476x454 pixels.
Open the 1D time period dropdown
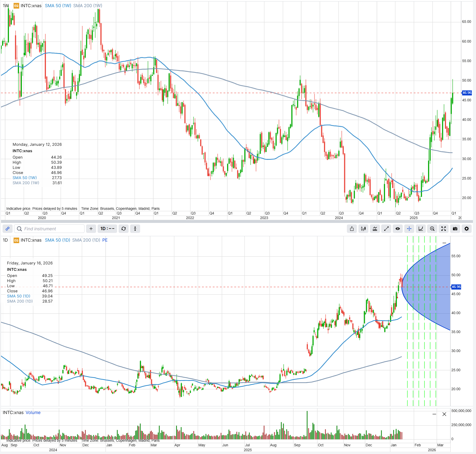[x=107, y=229]
